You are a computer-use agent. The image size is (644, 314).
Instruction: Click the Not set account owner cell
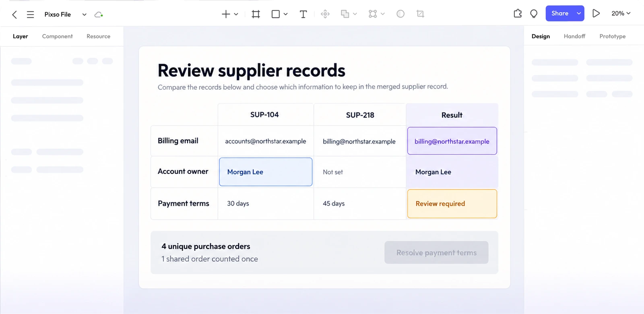(360, 172)
